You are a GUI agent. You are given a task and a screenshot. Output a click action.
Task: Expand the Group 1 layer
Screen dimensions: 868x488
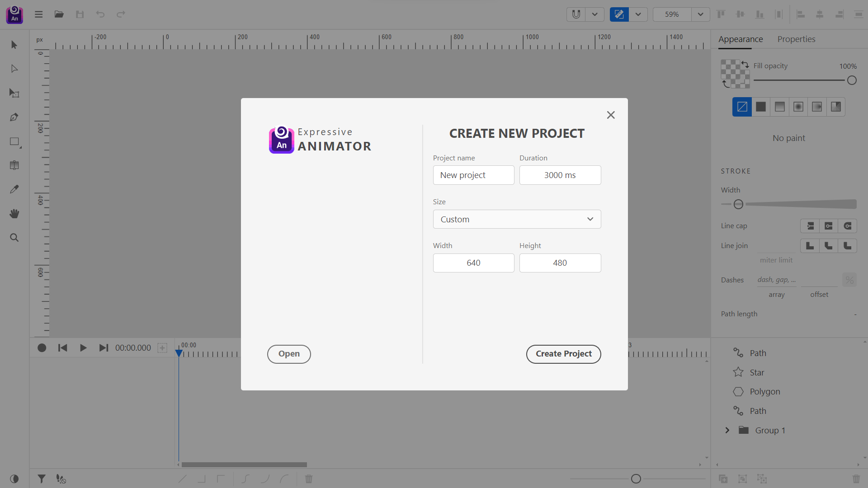point(727,430)
